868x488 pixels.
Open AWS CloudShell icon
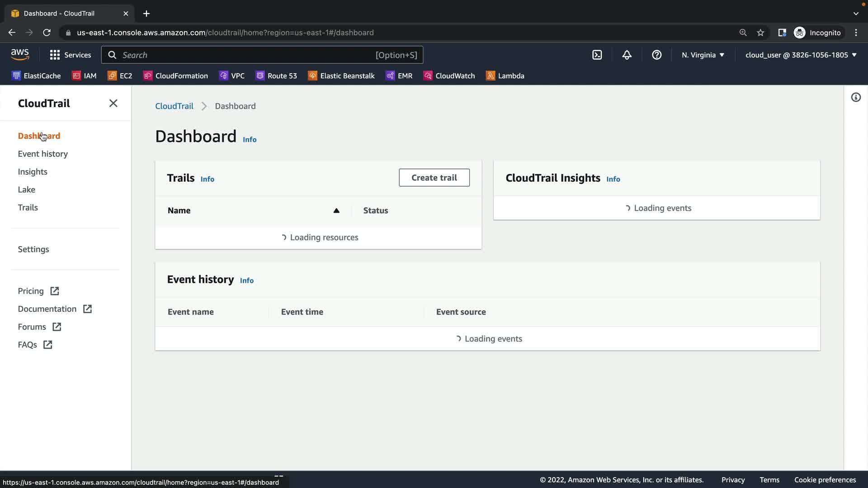pyautogui.click(x=597, y=55)
